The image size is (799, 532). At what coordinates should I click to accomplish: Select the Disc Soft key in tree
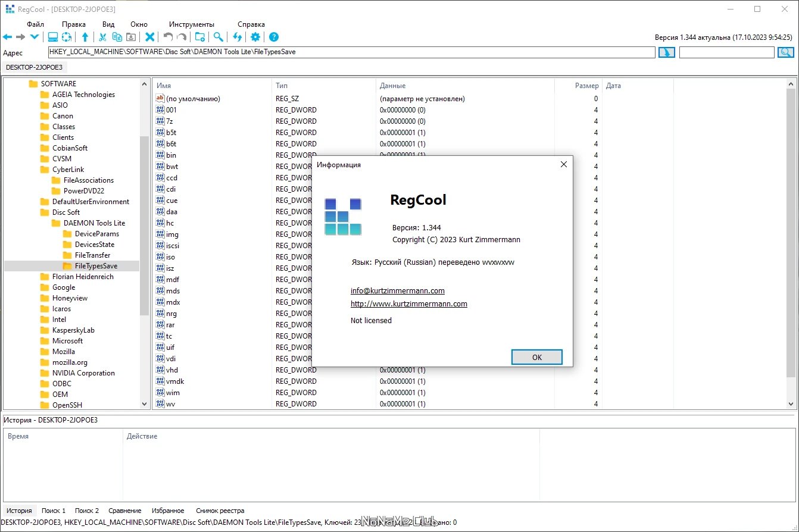click(65, 212)
